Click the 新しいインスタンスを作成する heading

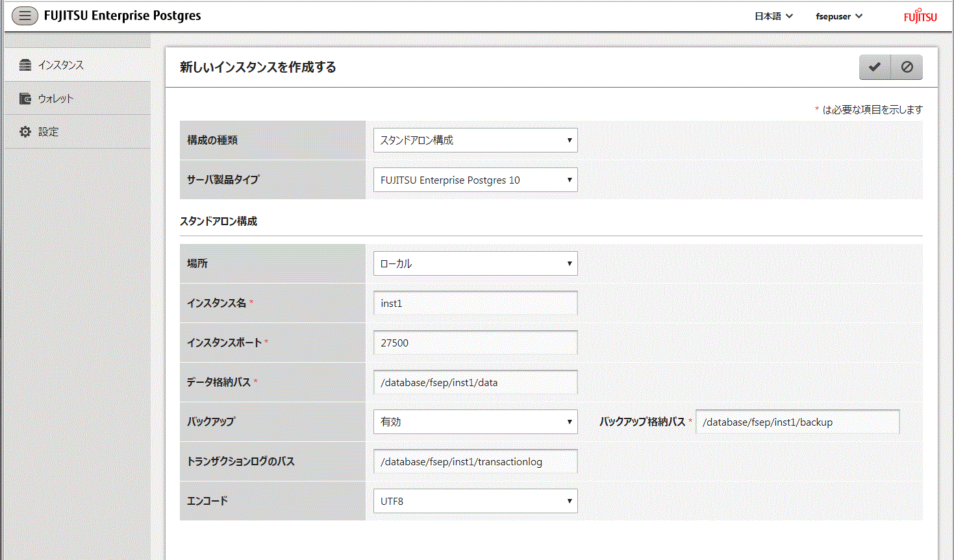click(x=258, y=67)
